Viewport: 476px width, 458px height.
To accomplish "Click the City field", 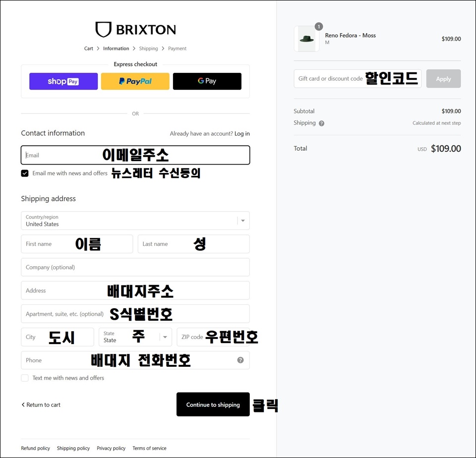I will click(58, 337).
